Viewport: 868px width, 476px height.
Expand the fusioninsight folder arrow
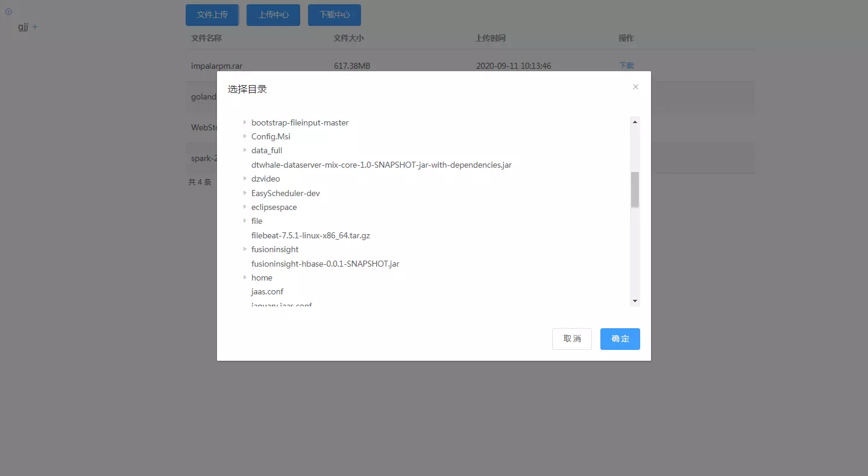pos(245,249)
